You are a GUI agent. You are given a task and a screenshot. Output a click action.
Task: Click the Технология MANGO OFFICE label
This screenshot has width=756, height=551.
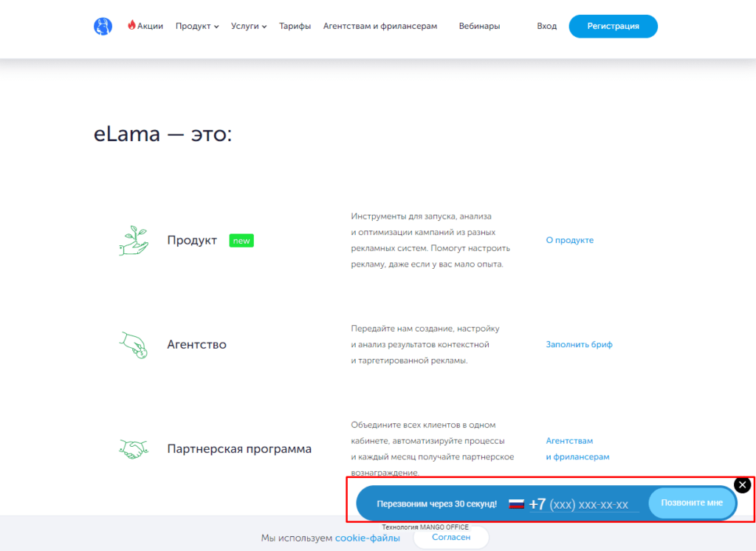pyautogui.click(x=425, y=527)
